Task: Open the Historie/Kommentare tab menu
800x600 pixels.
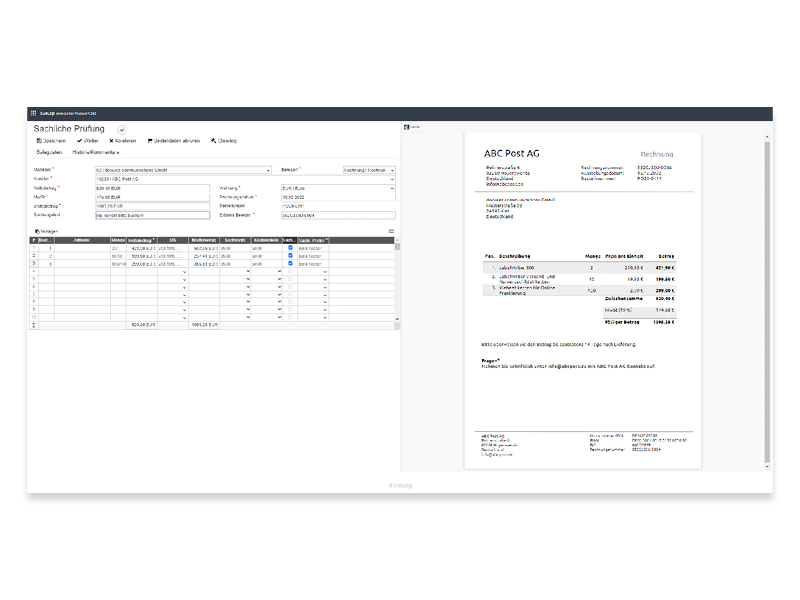Action: [x=95, y=152]
